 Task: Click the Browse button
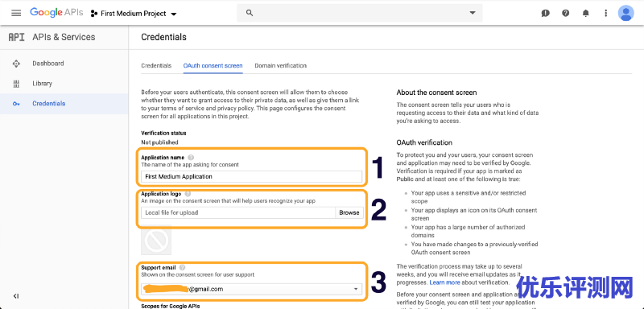349,212
